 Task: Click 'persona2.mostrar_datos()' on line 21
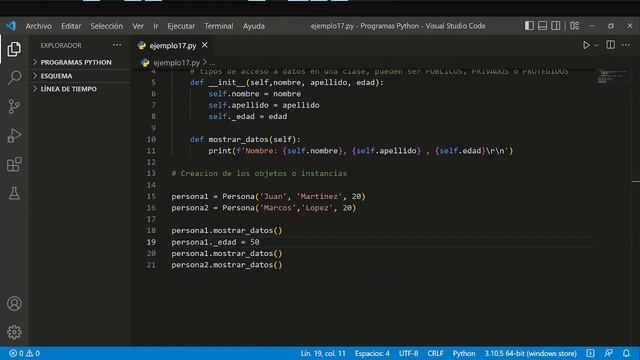pos(227,265)
